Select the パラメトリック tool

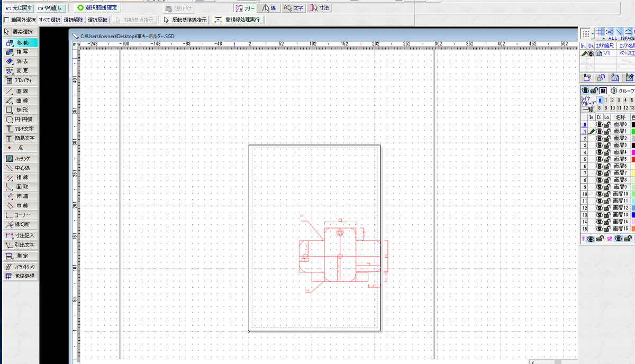click(20, 267)
